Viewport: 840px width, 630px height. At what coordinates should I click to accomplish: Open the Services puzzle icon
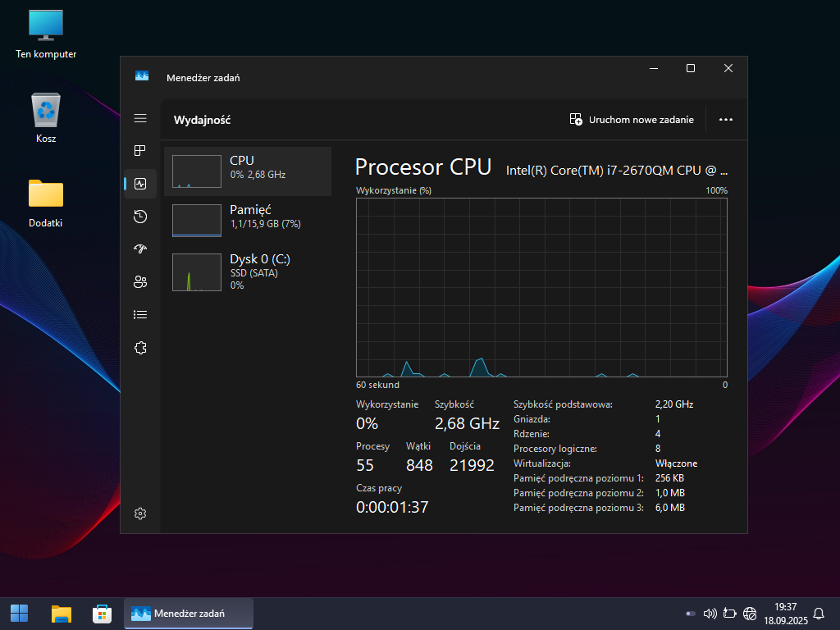pos(140,348)
